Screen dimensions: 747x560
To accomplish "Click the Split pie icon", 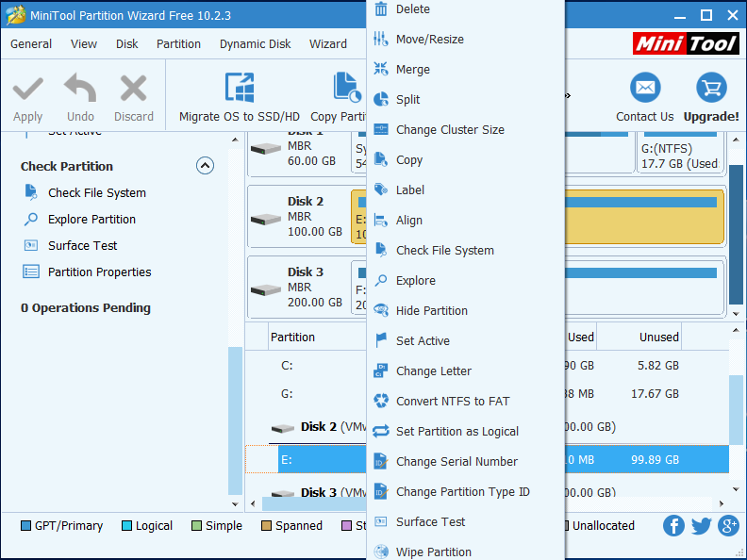I will point(381,99).
